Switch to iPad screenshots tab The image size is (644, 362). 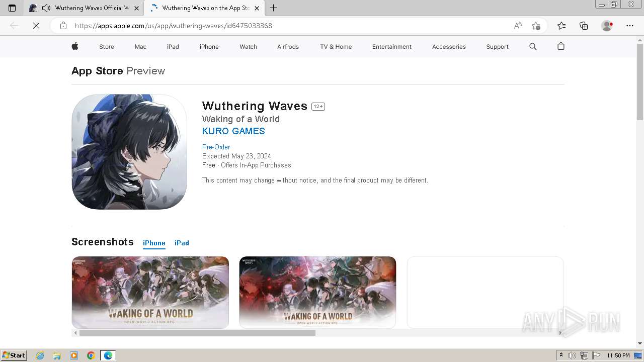click(x=182, y=243)
